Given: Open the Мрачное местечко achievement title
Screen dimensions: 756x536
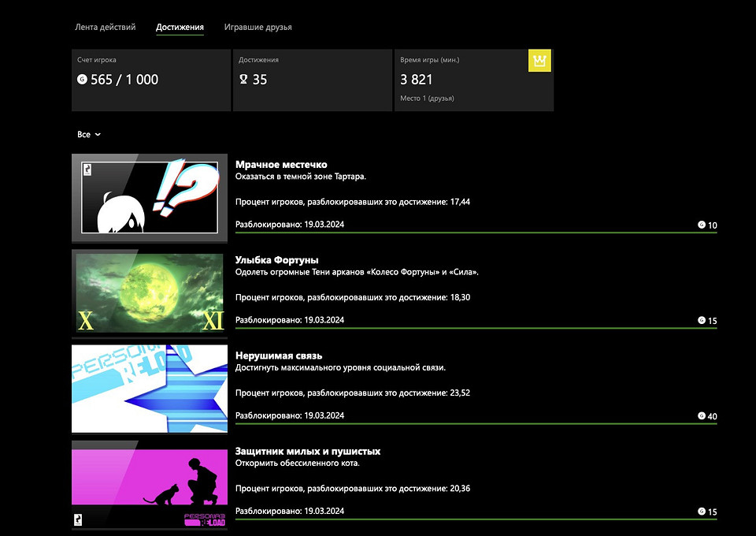Looking at the screenshot, I should point(281,164).
